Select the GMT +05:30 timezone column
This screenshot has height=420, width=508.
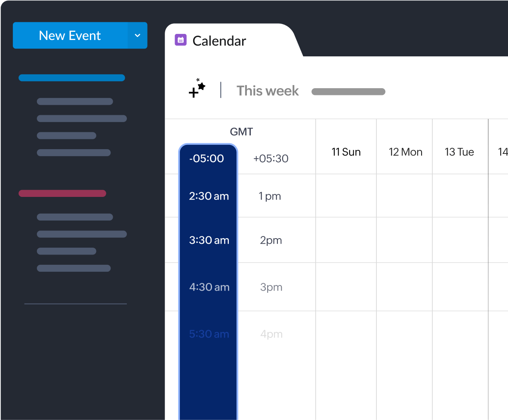[x=271, y=158]
